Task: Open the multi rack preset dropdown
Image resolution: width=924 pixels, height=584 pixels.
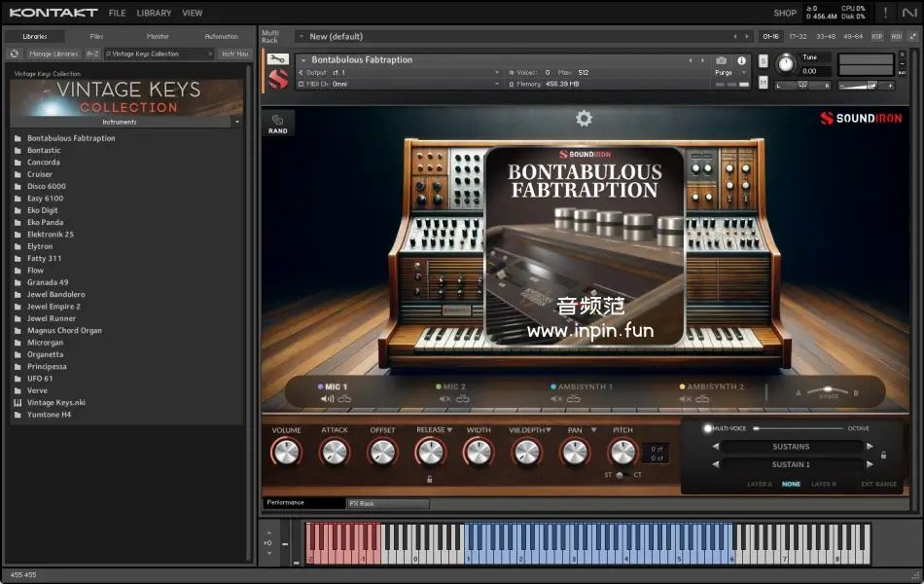Action: (x=302, y=37)
